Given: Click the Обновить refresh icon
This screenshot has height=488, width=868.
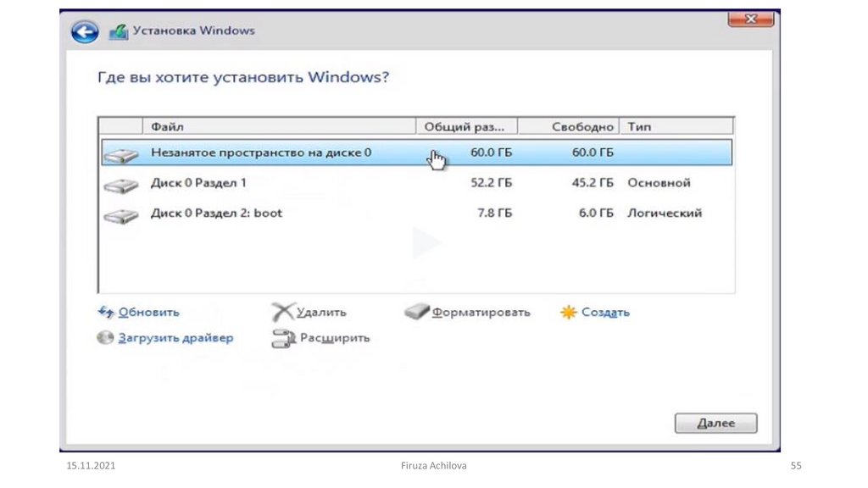Looking at the screenshot, I should pos(106,313).
